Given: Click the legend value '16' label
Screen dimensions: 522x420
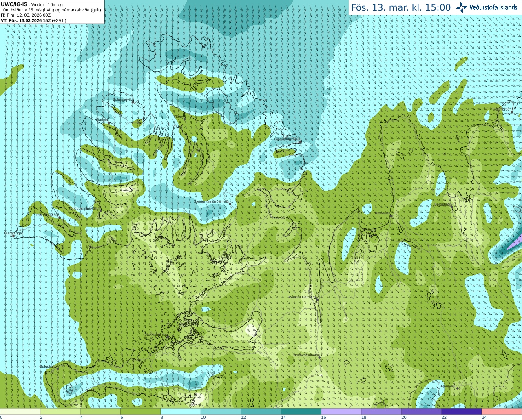Looking at the screenshot, I should click(x=323, y=417).
